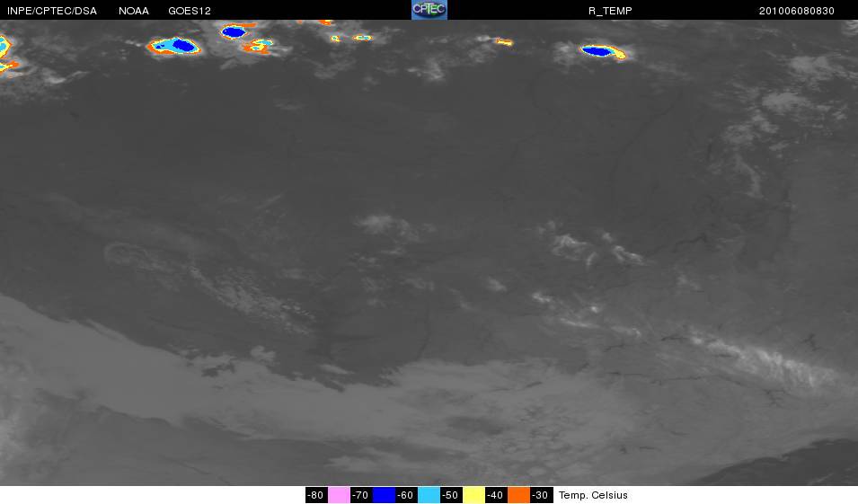Select the dark blue -70 to -60 swatch
Screen dimensions: 858x504
click(384, 495)
